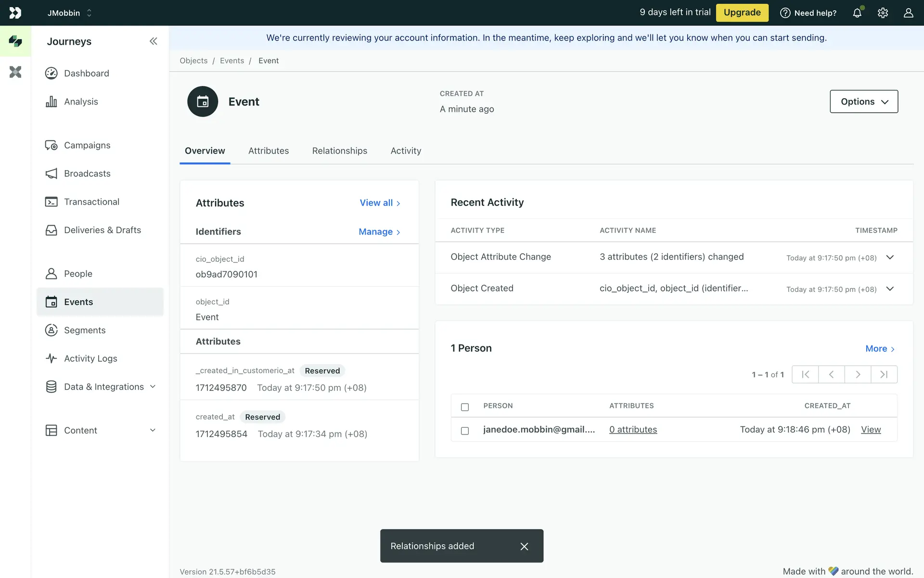
Task: Check the select-all Person header checkbox
Action: click(x=464, y=407)
